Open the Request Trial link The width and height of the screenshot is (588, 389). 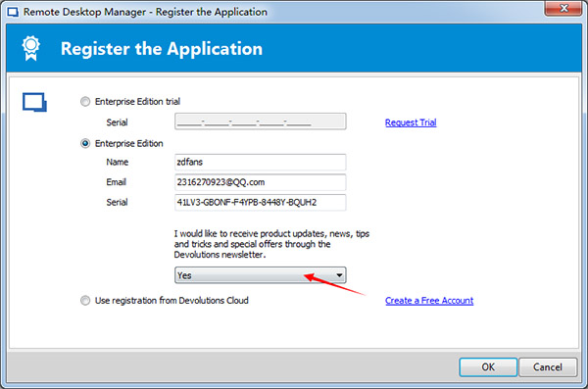411,122
